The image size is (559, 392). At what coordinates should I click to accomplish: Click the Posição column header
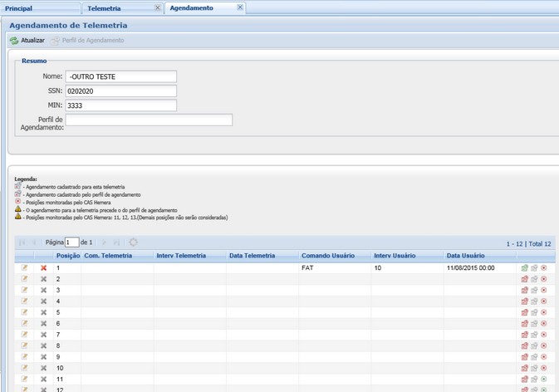coord(67,256)
